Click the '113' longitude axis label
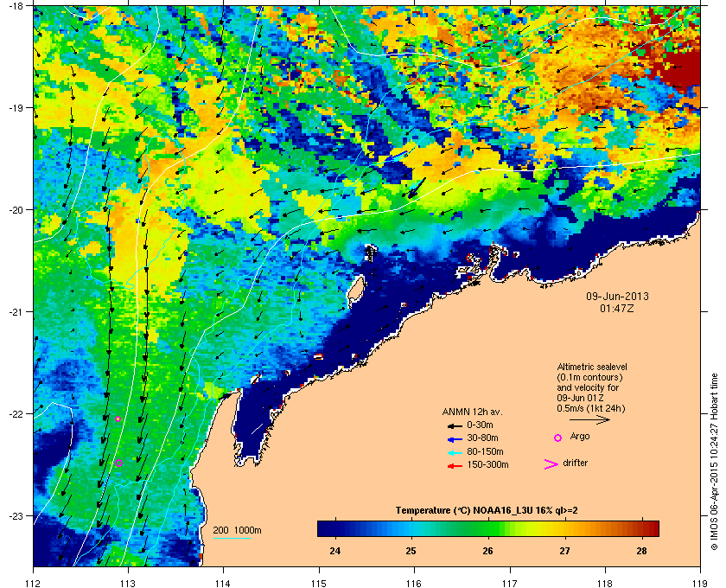The height and width of the screenshot is (588, 726). pos(127,584)
